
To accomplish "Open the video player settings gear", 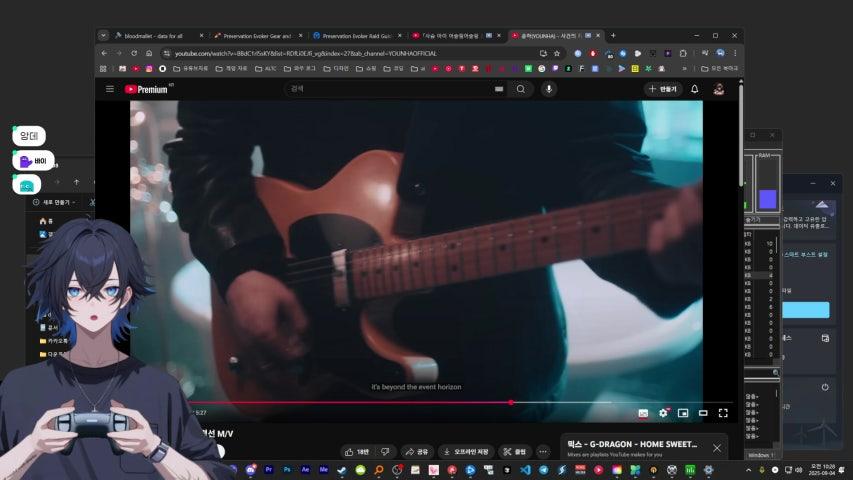I will tap(663, 413).
